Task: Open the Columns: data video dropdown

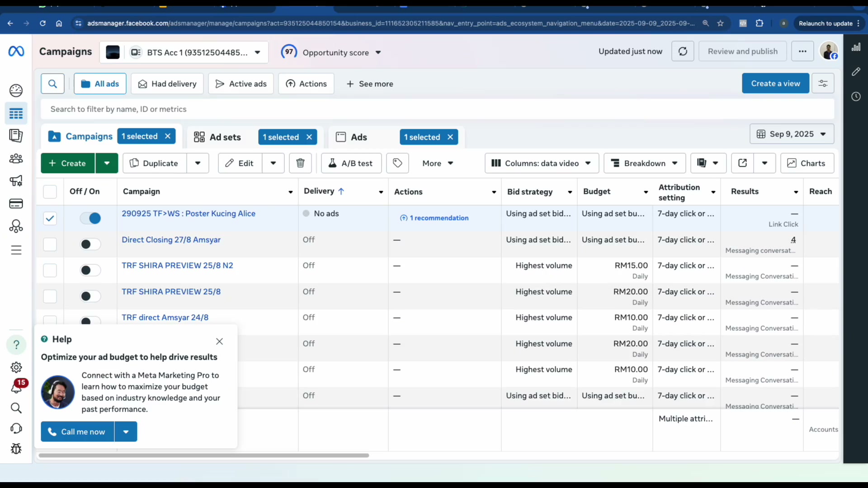Action: (542, 163)
